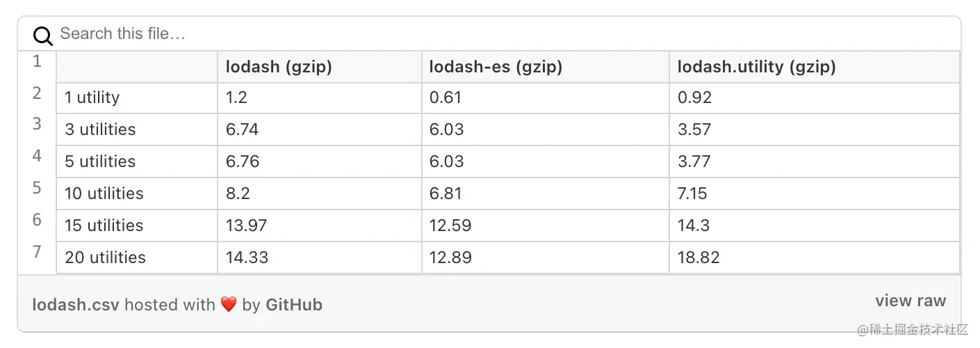The image size is (980, 348).
Task: Click the 18.82 cell
Action: click(699, 258)
